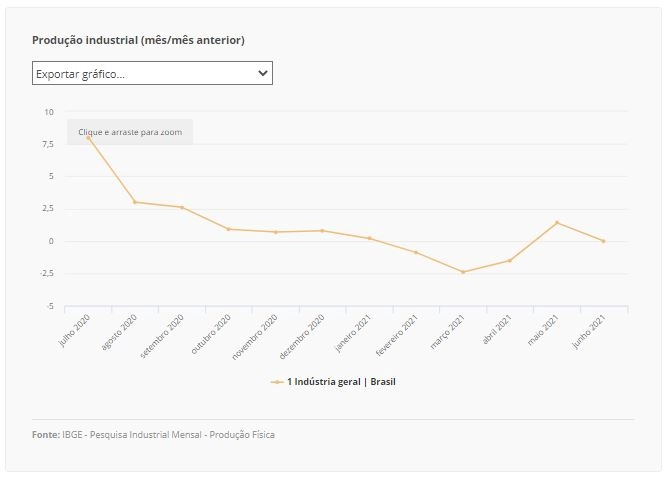
Task: Click the legend line marker icon
Action: [277, 382]
